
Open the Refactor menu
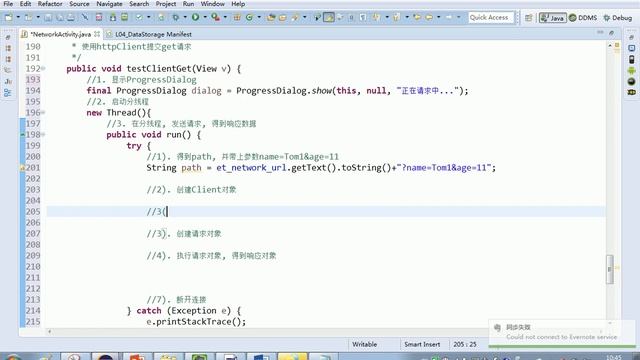[50, 4]
